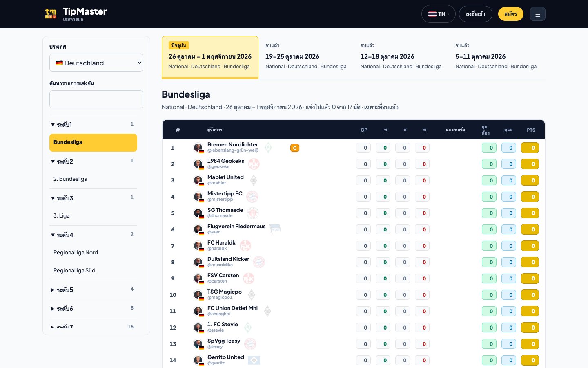Open 3. Liga league
This screenshot has width=588, height=368.
93,215
